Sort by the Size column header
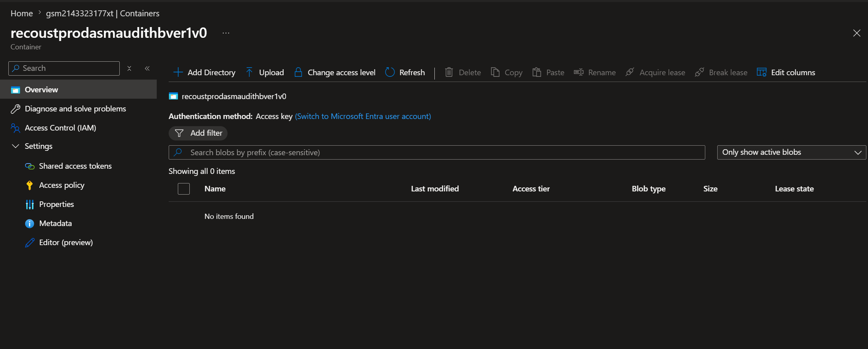This screenshot has height=349, width=868. (x=710, y=189)
